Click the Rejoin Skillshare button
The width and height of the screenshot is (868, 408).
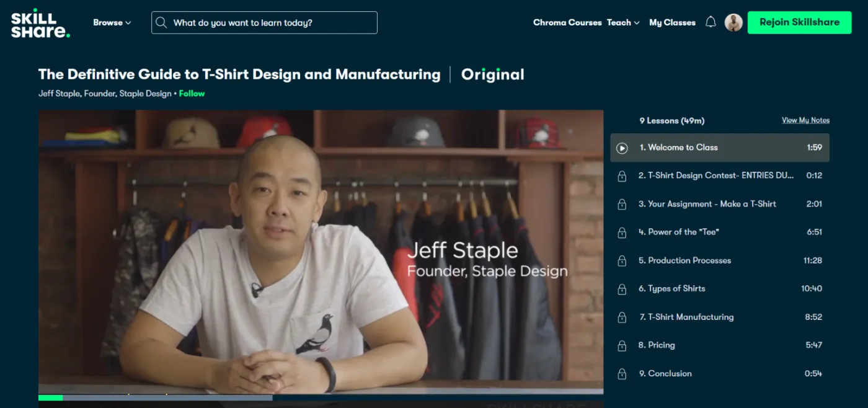coord(799,22)
